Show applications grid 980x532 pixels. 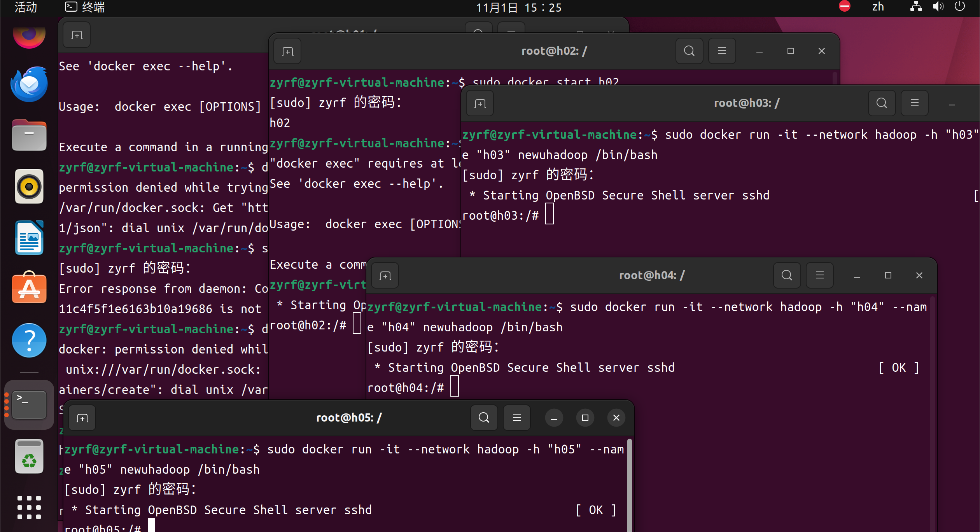pos(29,507)
